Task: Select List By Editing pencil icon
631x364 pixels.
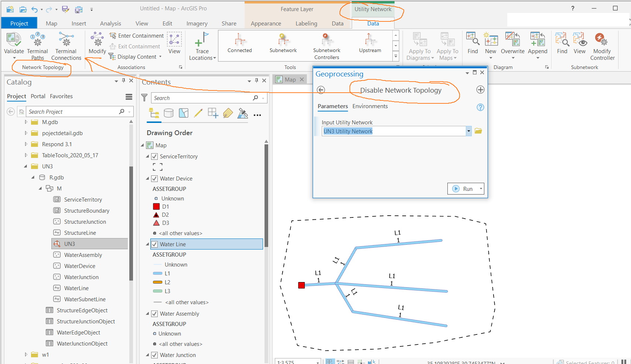Action: (x=198, y=113)
